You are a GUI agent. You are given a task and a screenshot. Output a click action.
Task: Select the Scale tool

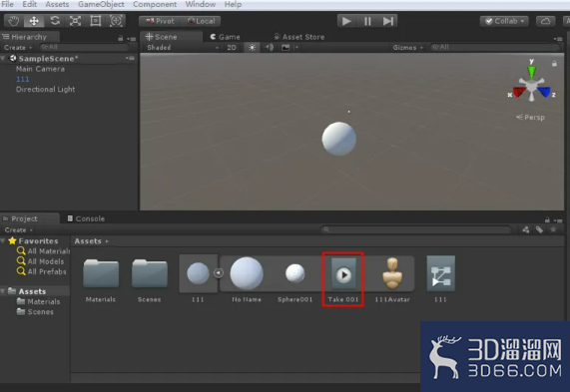coord(75,21)
